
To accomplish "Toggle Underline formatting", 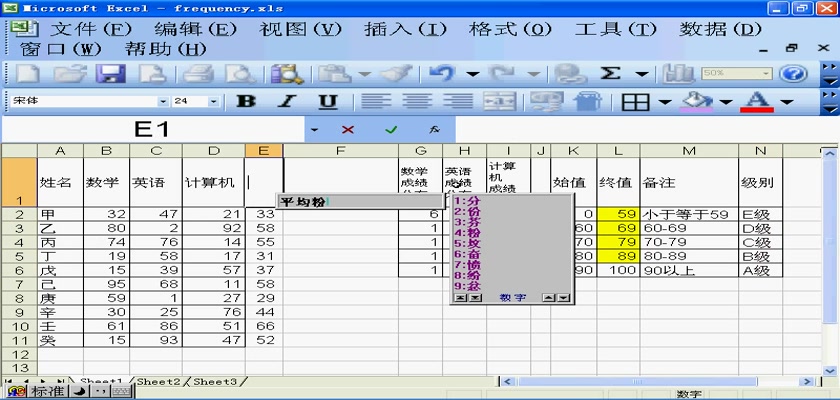I will (x=327, y=101).
